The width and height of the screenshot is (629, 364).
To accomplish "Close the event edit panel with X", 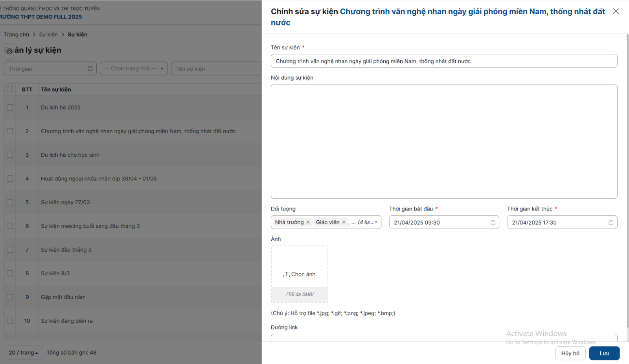I will tap(616, 11).
